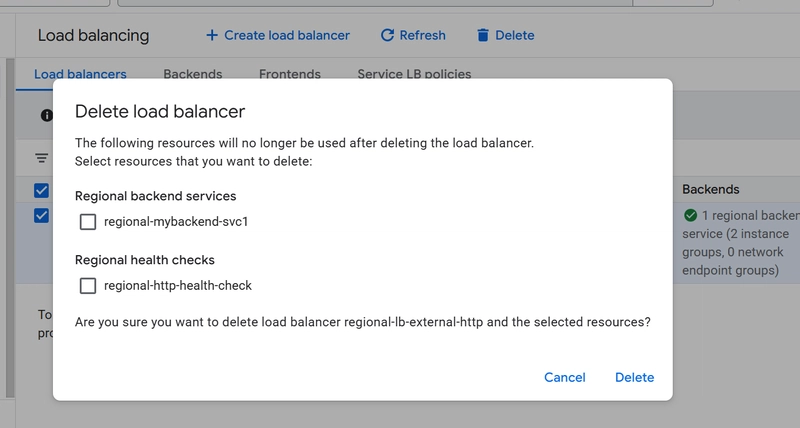Click the Refresh button label

tap(422, 35)
